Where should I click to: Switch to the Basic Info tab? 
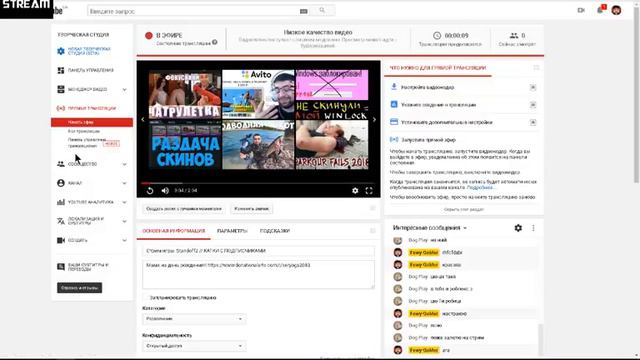coord(173,231)
